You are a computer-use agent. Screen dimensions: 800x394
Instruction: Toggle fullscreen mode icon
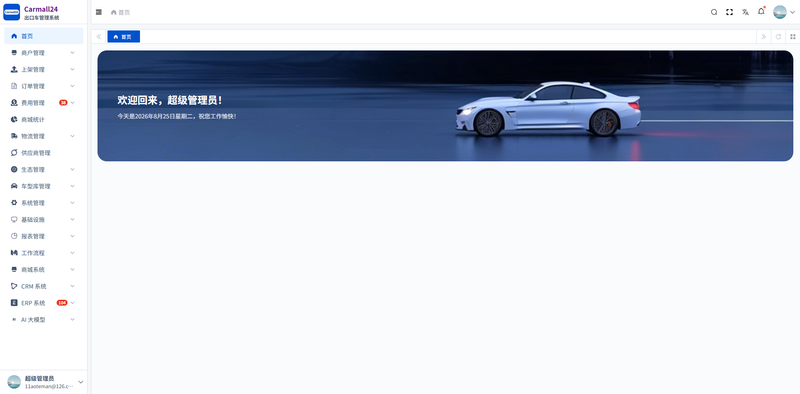730,12
